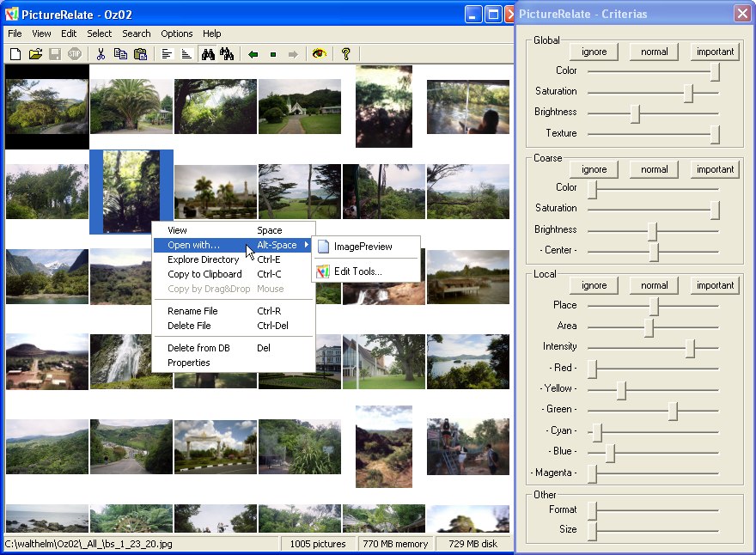This screenshot has width=756, height=555.
Task: Choose Properties from the context menu
Action: (x=189, y=363)
